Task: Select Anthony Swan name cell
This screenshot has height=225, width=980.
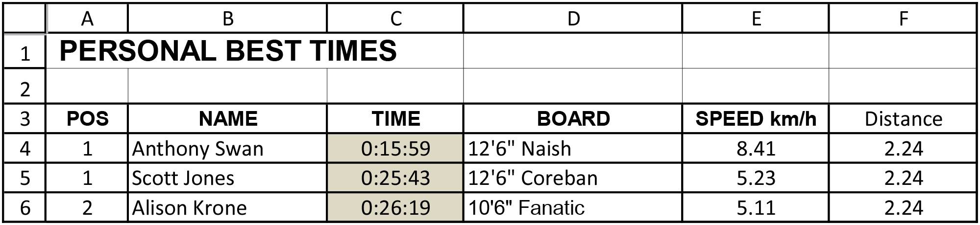Action: click(x=227, y=148)
